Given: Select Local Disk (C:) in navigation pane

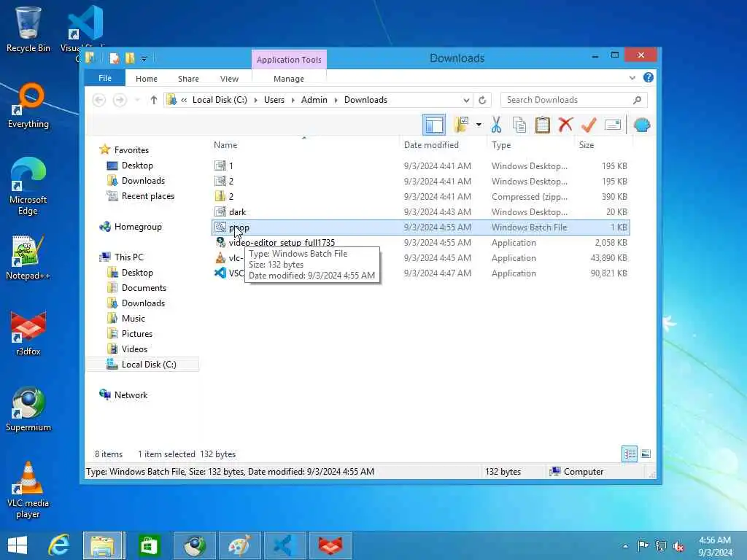Looking at the screenshot, I should pyautogui.click(x=149, y=365).
